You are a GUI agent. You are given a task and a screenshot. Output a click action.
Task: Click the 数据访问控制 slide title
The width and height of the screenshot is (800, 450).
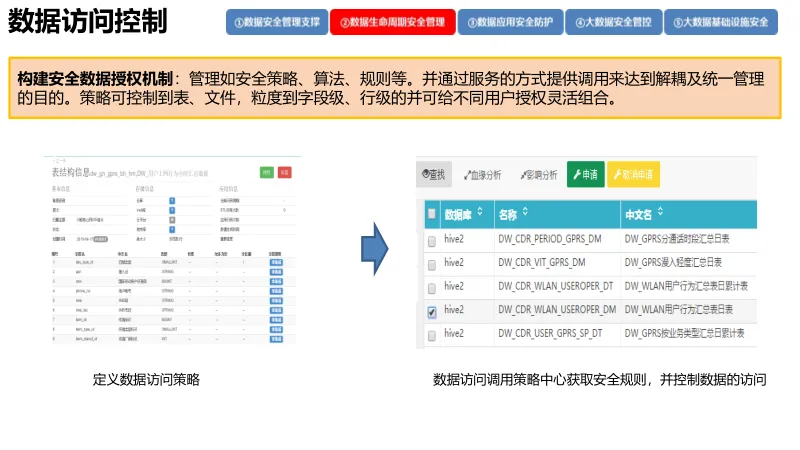[88, 21]
